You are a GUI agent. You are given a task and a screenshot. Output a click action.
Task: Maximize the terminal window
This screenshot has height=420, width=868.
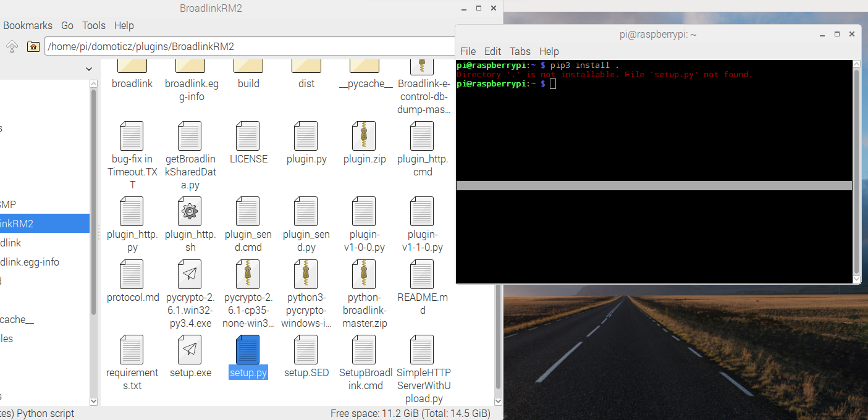click(x=837, y=34)
